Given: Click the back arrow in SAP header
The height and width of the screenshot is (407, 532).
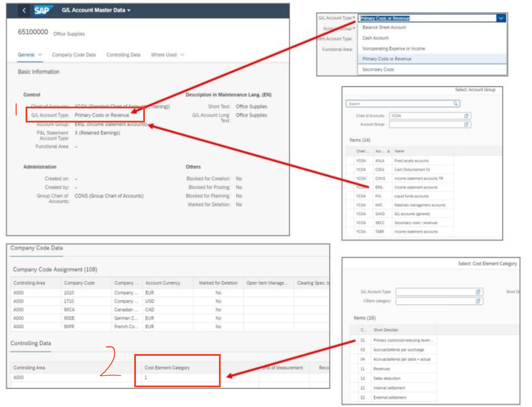Looking at the screenshot, I should click(x=24, y=10).
